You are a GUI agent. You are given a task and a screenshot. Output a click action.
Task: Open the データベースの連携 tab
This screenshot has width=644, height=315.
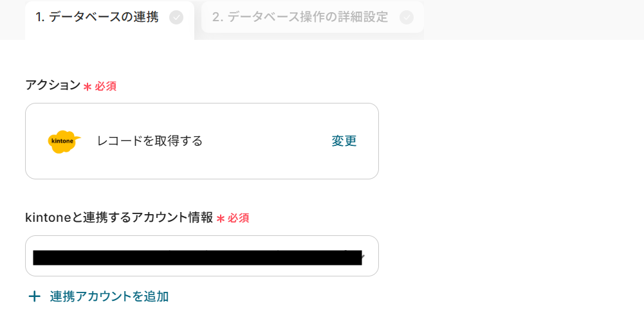click(x=97, y=17)
